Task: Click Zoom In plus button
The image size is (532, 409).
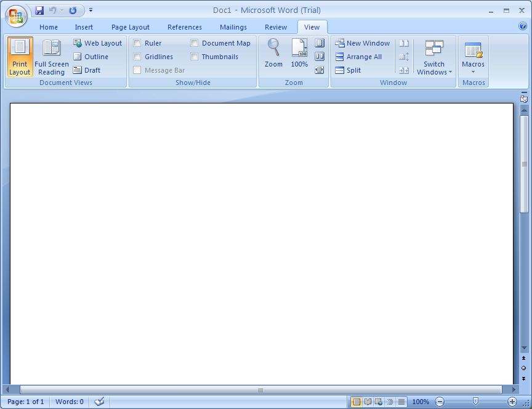Action: (x=512, y=402)
